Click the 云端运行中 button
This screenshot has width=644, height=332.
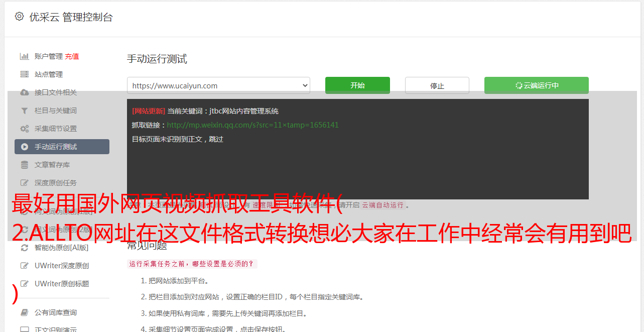(x=537, y=85)
